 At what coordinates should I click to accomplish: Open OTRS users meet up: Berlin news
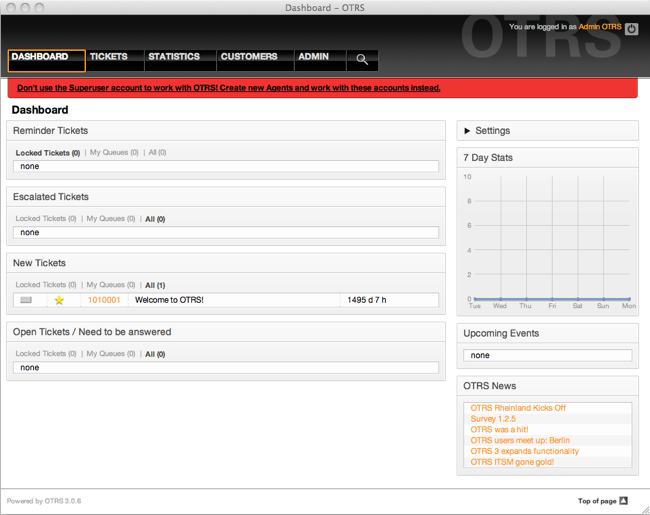point(520,440)
